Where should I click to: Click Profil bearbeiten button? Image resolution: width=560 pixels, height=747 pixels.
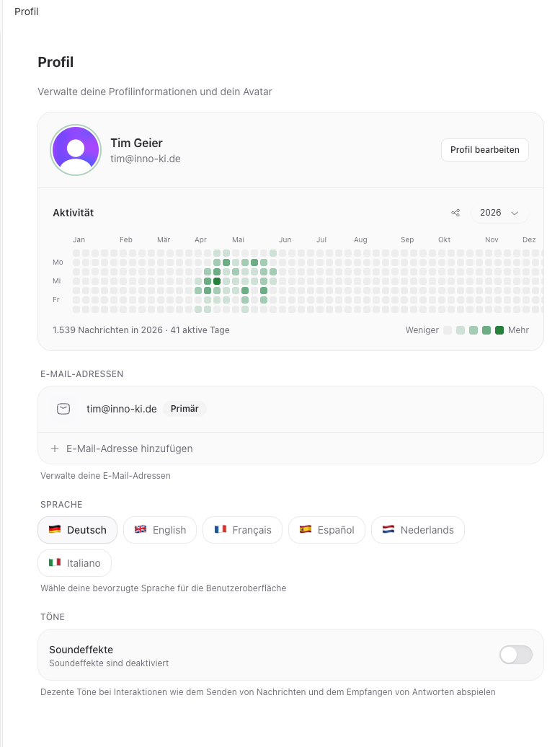(485, 149)
